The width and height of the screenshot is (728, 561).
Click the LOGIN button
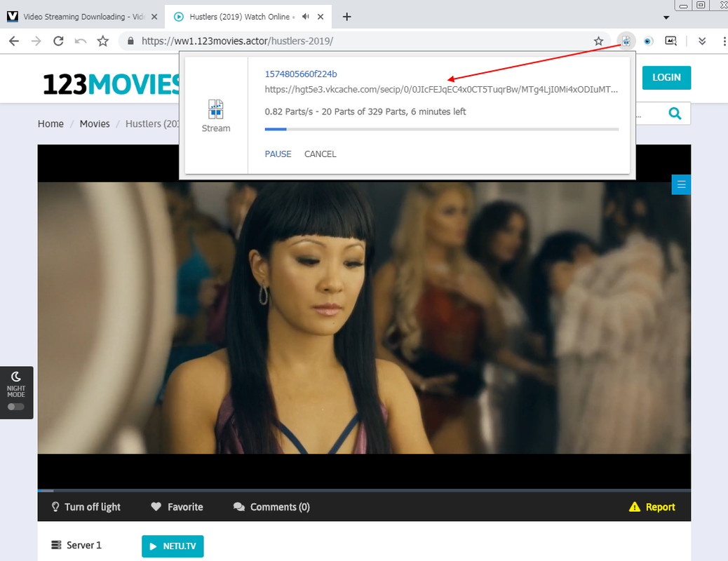point(666,78)
